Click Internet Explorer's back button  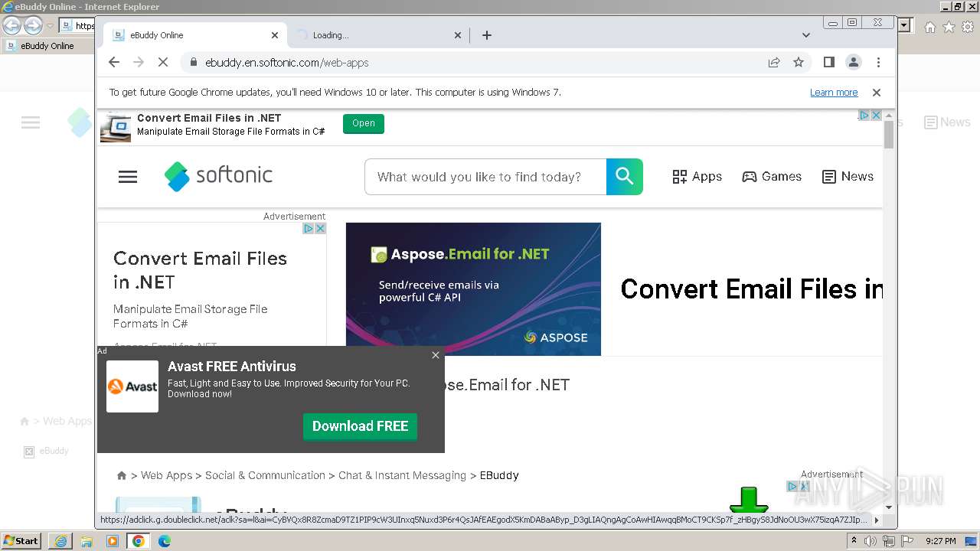click(12, 25)
